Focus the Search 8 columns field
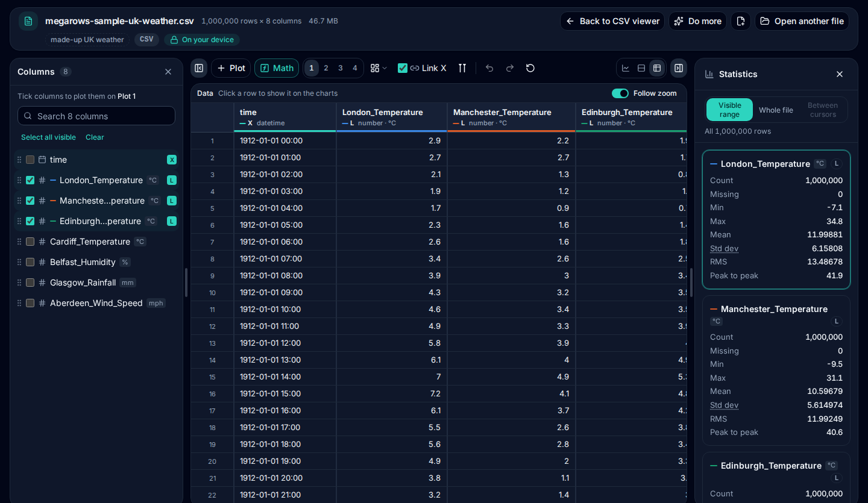 96,116
